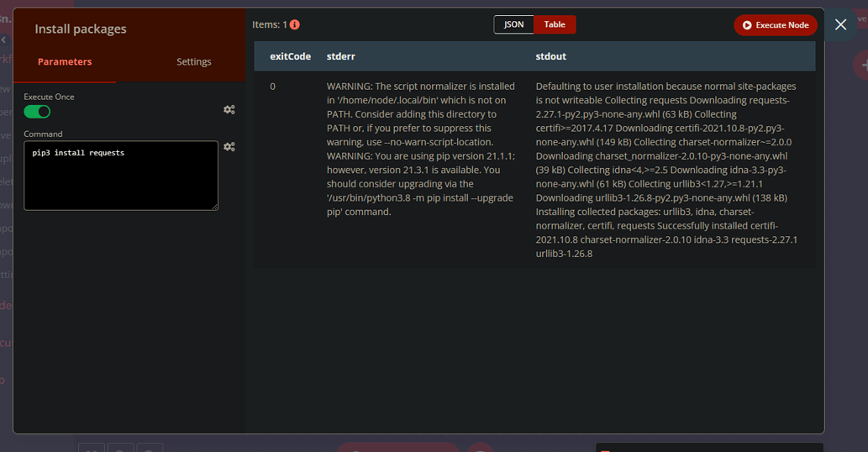Close the node editor dialog

click(840, 24)
